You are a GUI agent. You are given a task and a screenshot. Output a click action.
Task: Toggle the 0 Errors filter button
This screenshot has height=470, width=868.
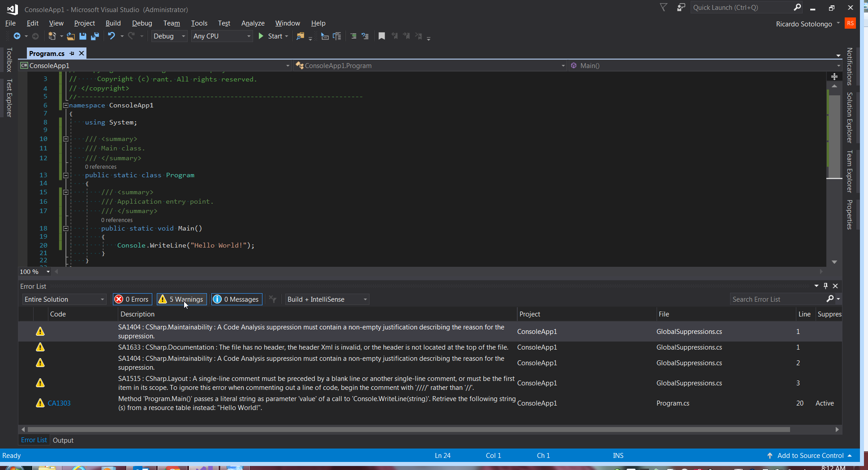point(132,299)
